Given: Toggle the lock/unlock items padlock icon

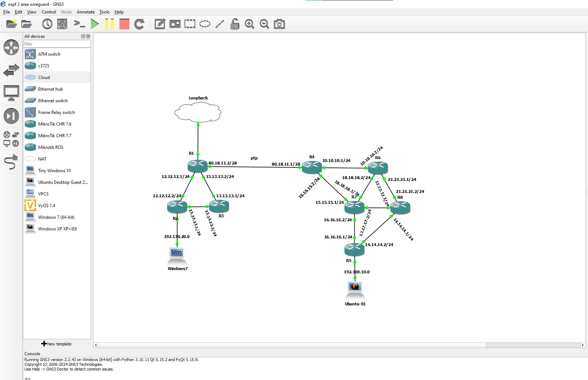Looking at the screenshot, I should [235, 24].
